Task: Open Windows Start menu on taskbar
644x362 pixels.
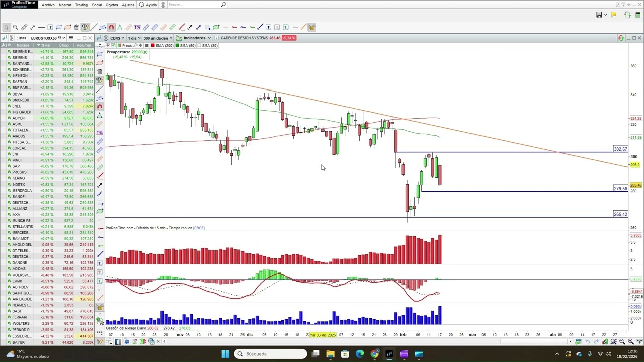Action: tap(225, 354)
